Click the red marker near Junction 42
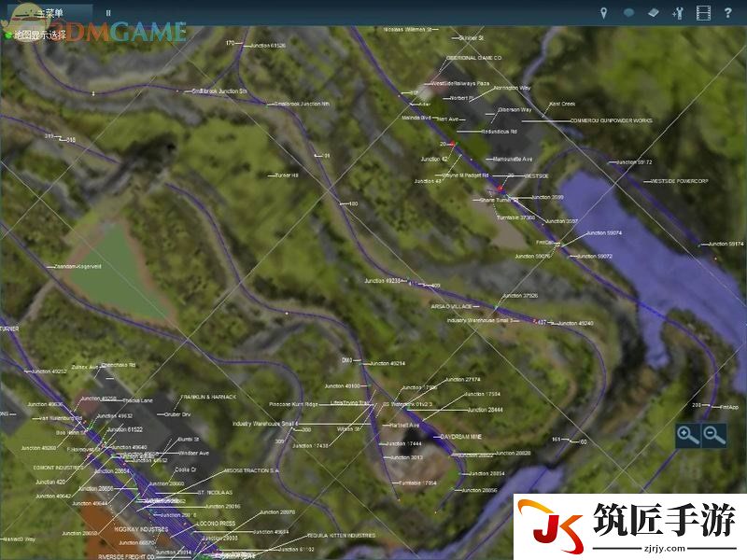Image resolution: width=747 pixels, height=560 pixels. 452,144
